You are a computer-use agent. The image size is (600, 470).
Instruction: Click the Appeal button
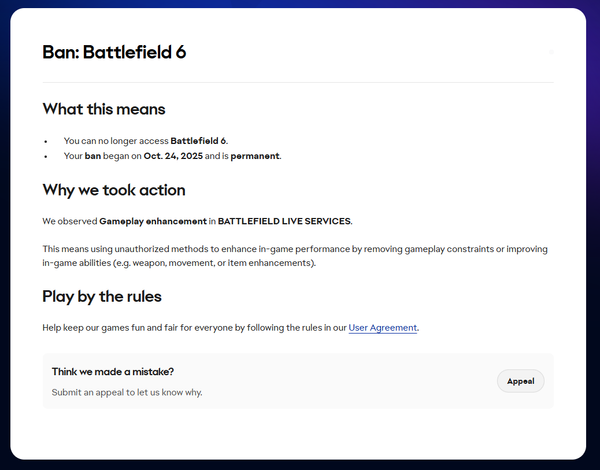point(520,381)
